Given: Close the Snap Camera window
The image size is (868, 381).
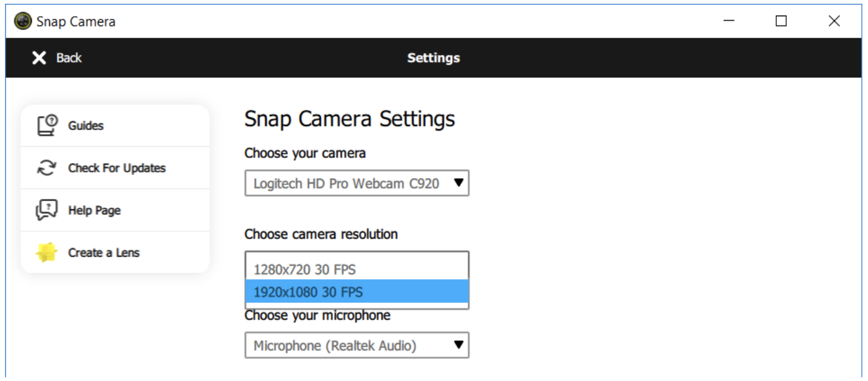Looking at the screenshot, I should (x=834, y=21).
